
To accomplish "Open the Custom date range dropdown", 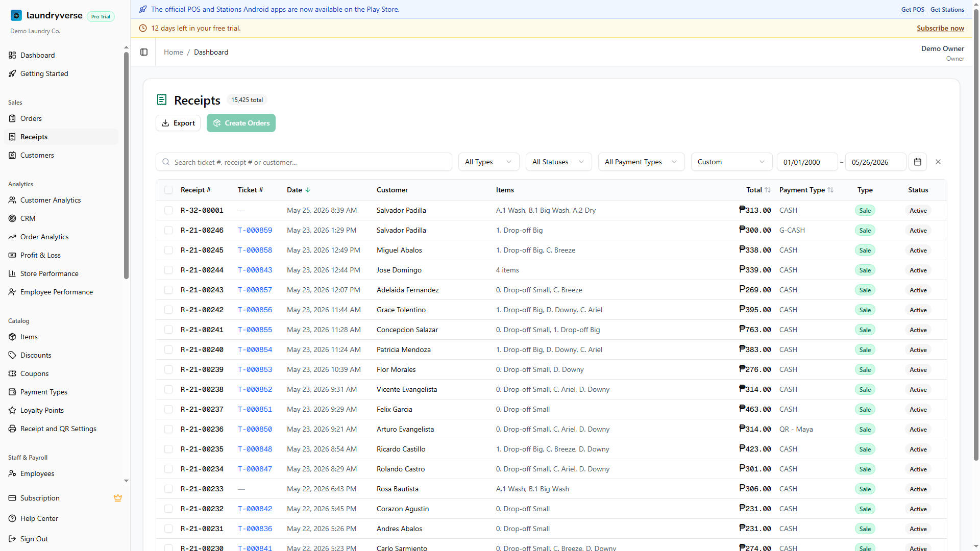I will (x=732, y=162).
